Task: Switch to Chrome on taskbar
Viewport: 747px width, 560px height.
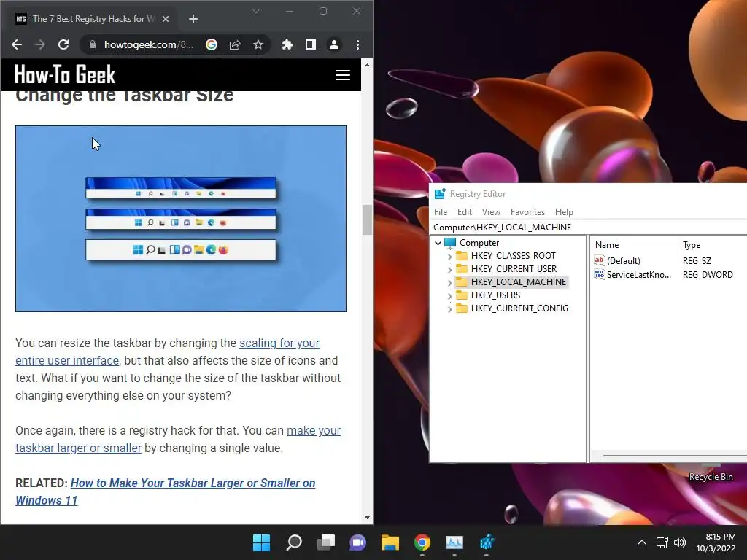Action: point(422,542)
